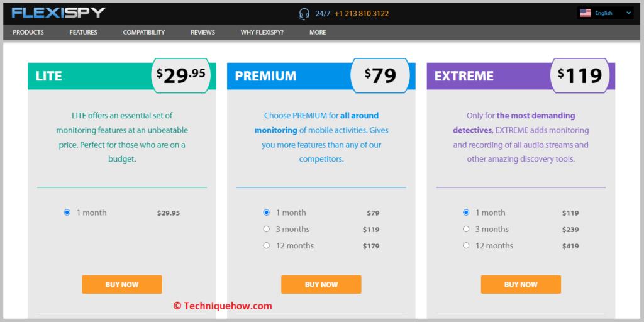This screenshot has height=322, width=644.
Task: Expand the MORE menu
Action: pos(318,33)
